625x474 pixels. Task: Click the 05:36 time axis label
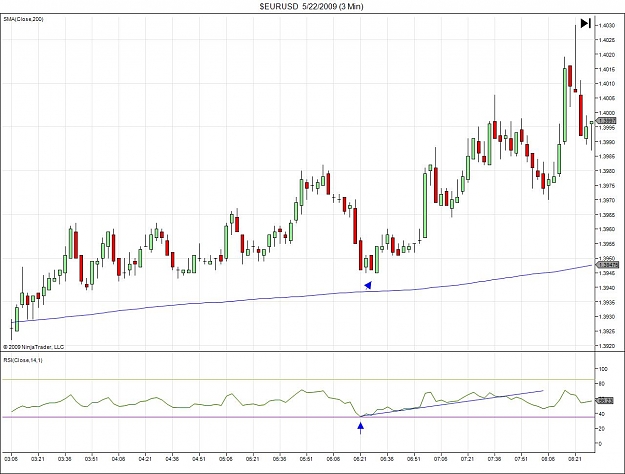pos(279,459)
